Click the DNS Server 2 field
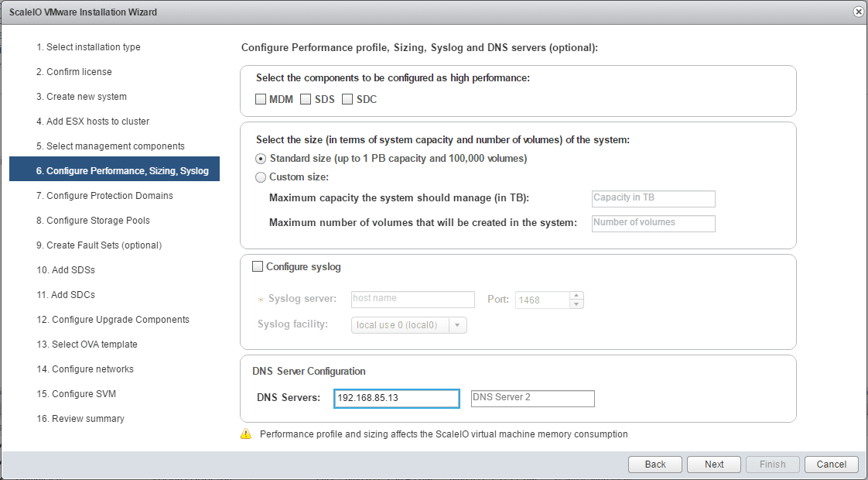The width and height of the screenshot is (868, 480). point(533,398)
